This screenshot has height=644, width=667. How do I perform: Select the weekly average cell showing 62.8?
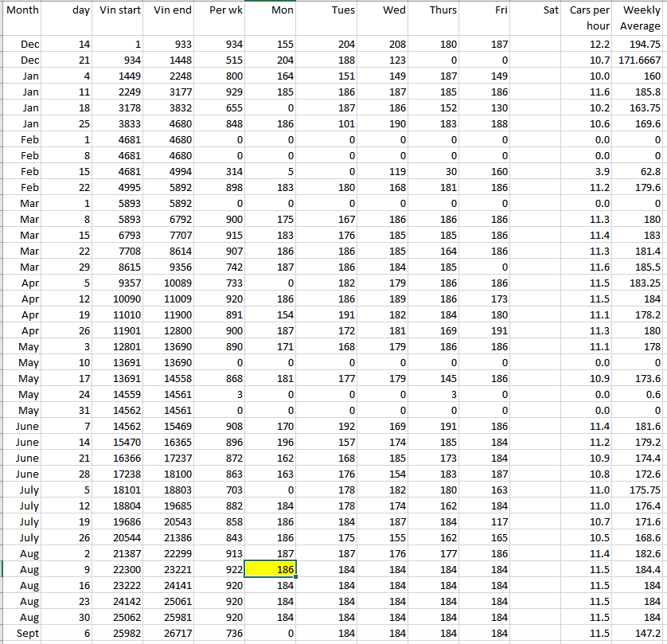pyautogui.click(x=641, y=171)
